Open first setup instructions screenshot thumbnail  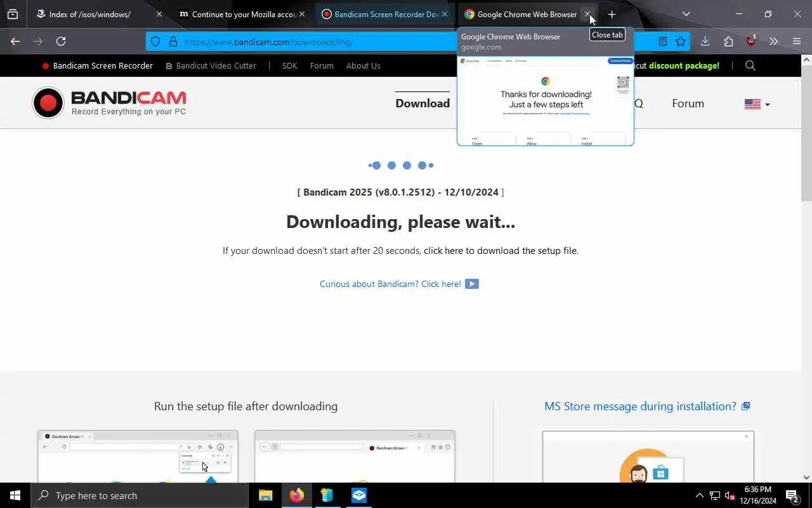click(138, 456)
